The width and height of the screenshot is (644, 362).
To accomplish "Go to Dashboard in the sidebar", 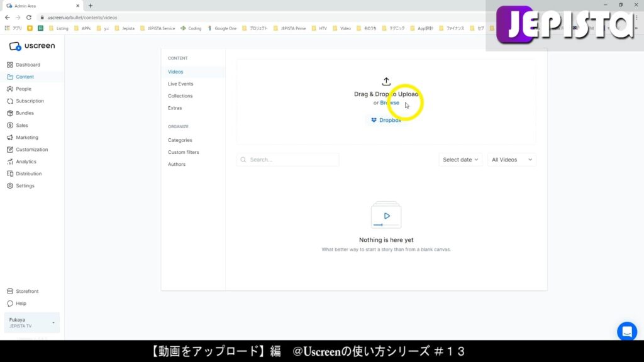I will (x=28, y=65).
